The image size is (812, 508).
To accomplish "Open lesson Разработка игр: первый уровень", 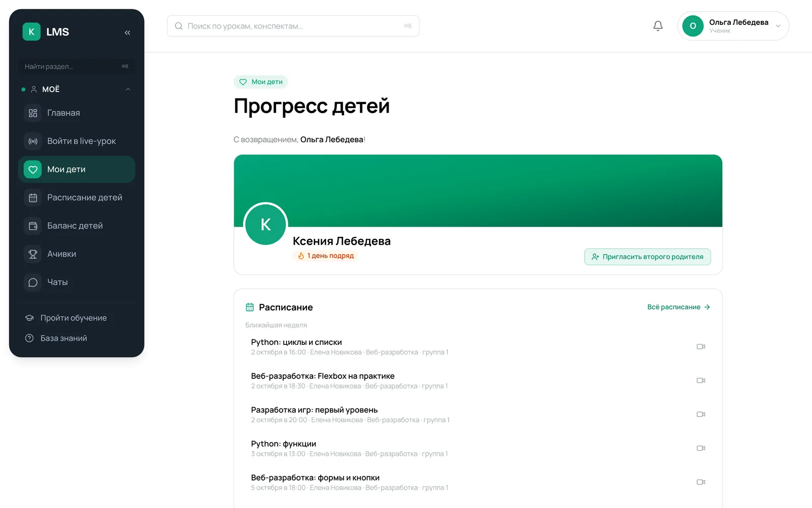I will coord(478,414).
